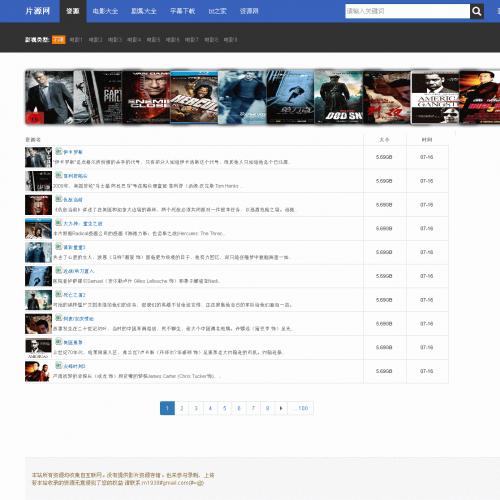Viewport: 500px width, 500px height.
Task: Open the 片源网 site logo
Action: [38, 11]
